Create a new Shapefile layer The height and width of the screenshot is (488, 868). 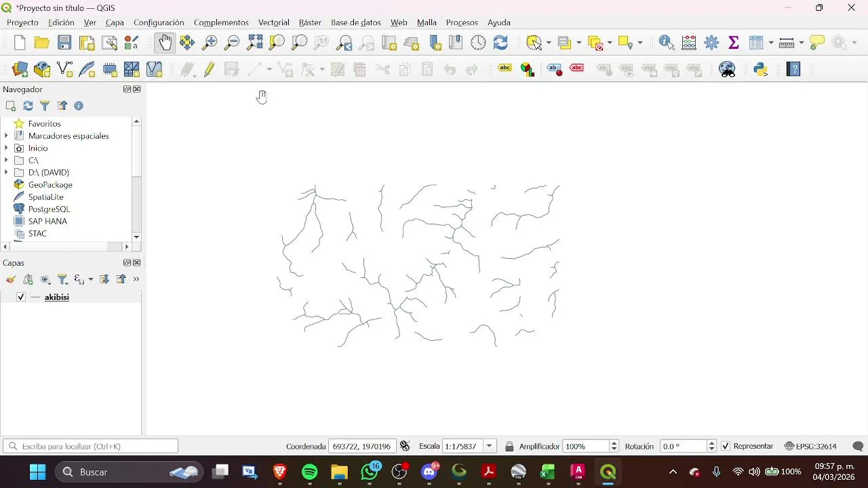pos(64,69)
